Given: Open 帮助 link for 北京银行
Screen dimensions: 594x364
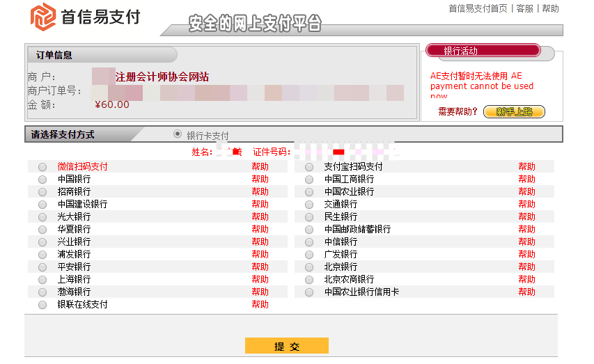Looking at the screenshot, I should [527, 267].
